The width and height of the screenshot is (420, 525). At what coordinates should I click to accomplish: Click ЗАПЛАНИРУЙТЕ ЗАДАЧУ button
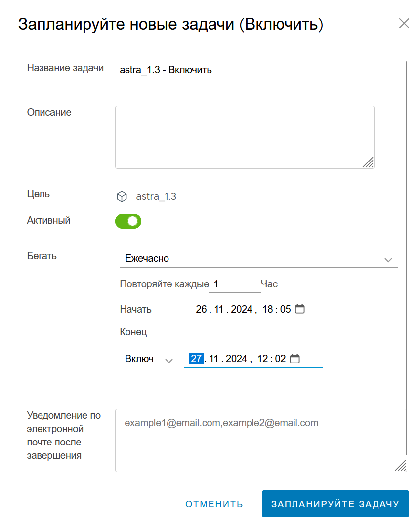[336, 504]
